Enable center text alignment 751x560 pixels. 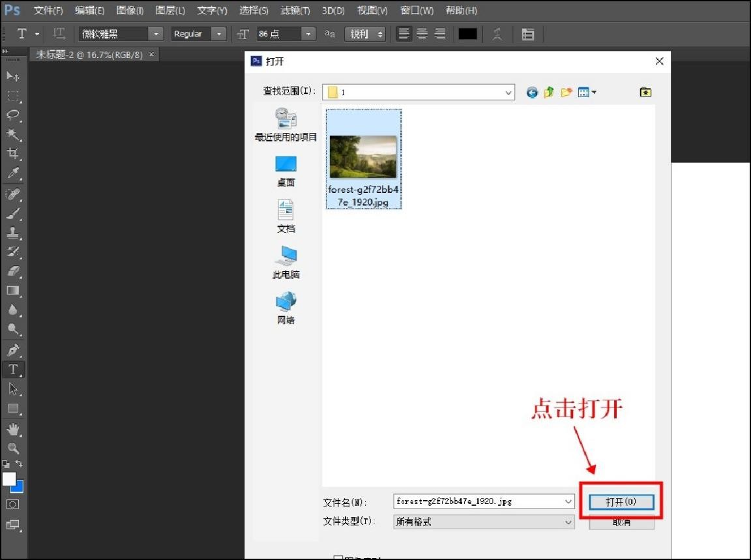pos(422,33)
